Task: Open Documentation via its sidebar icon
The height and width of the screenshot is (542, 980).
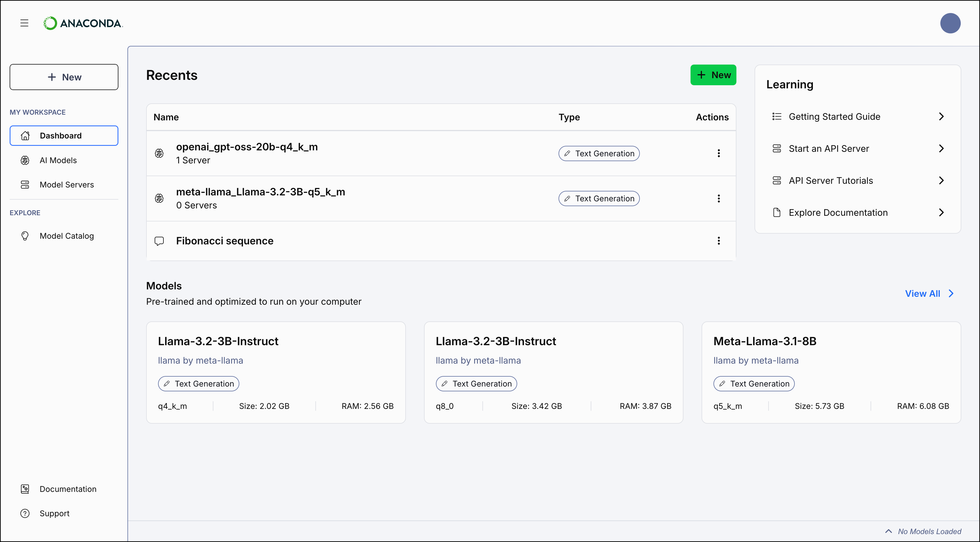Action: pos(25,489)
